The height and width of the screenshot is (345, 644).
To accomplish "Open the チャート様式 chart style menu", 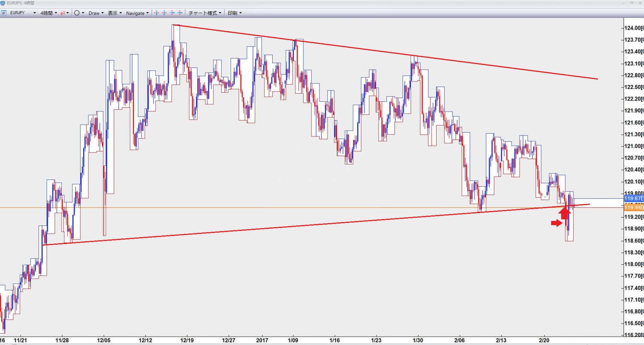I will click(x=205, y=13).
